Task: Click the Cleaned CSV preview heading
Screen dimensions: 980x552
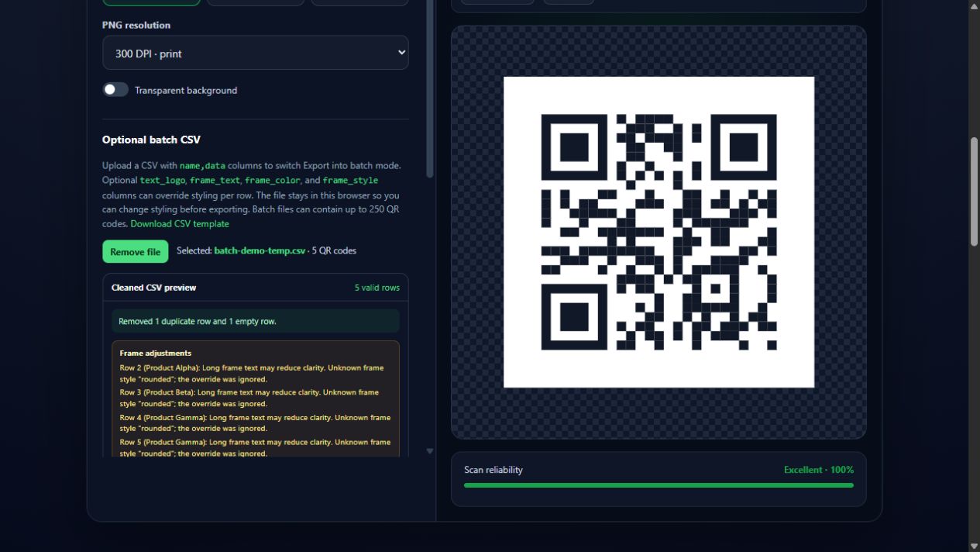Action: click(x=153, y=288)
